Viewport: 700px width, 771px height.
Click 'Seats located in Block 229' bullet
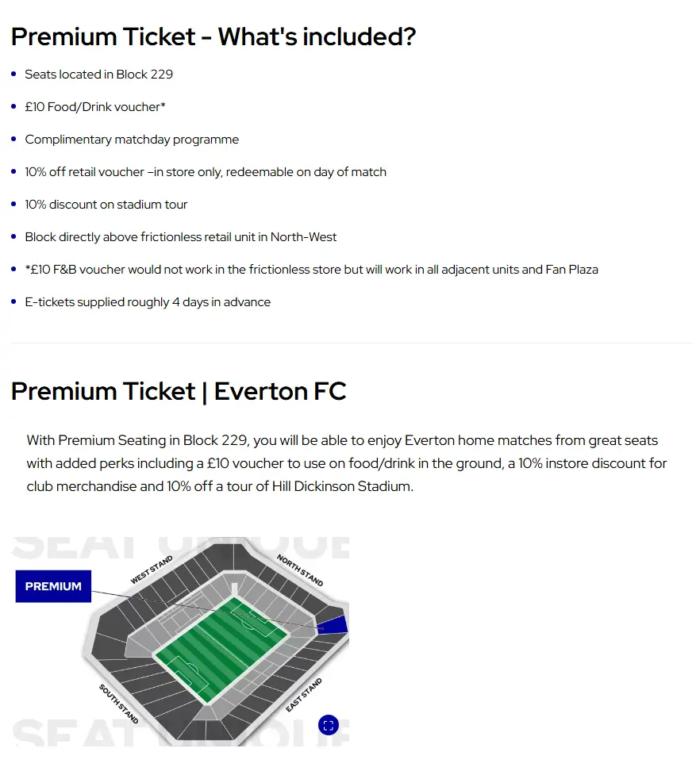[99, 75]
